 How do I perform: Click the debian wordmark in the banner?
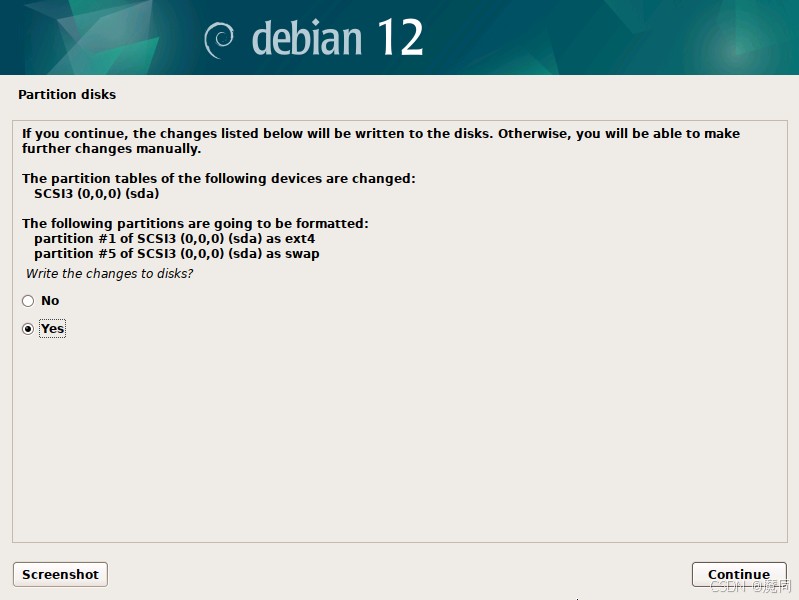point(307,38)
